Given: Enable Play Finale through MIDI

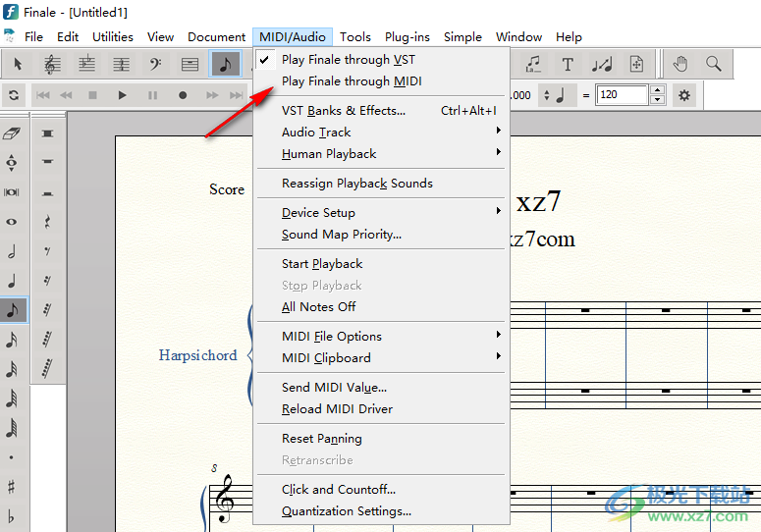Looking at the screenshot, I should tap(352, 81).
